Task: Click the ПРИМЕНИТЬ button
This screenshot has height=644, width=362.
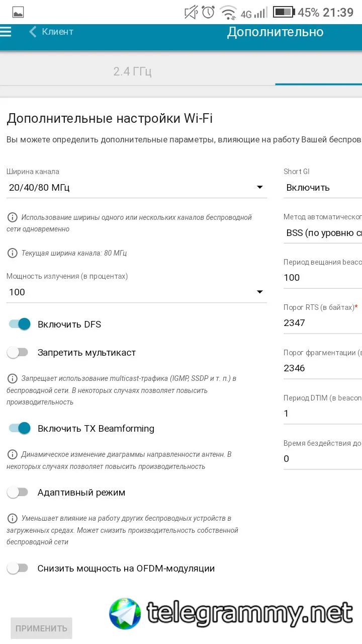Action: [x=41, y=628]
